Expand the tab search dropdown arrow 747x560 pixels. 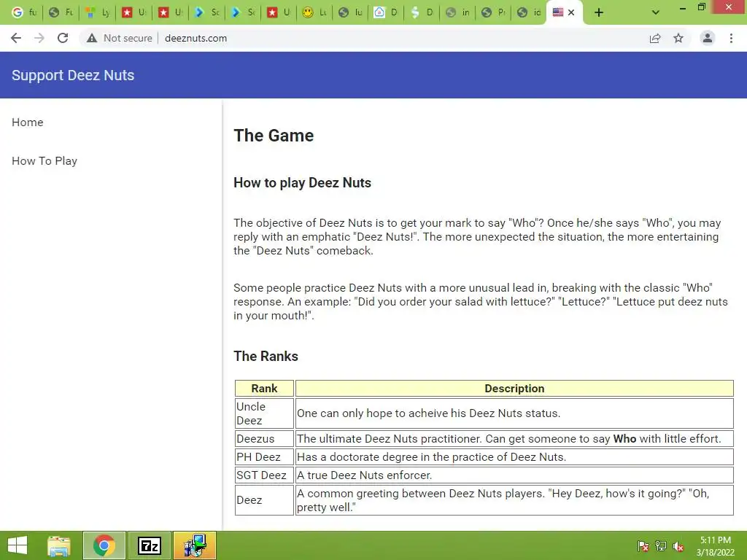[656, 12]
